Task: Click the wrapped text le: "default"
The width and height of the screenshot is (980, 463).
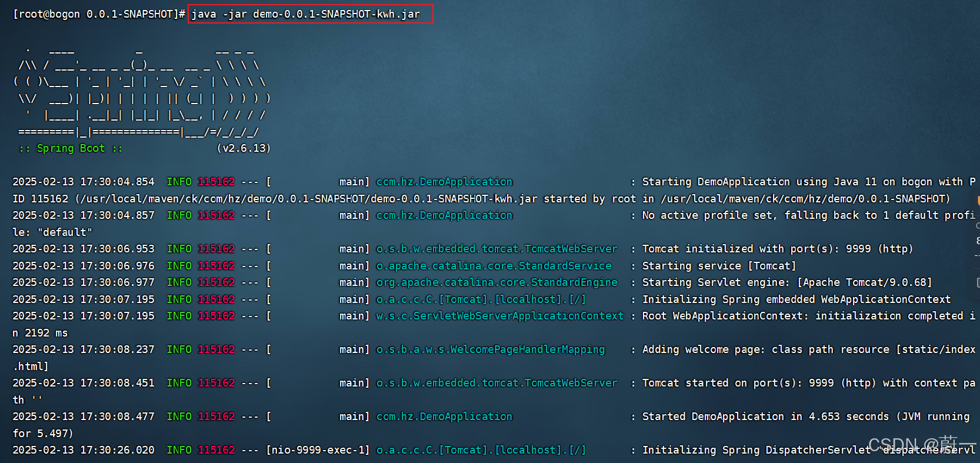Action: (52, 232)
